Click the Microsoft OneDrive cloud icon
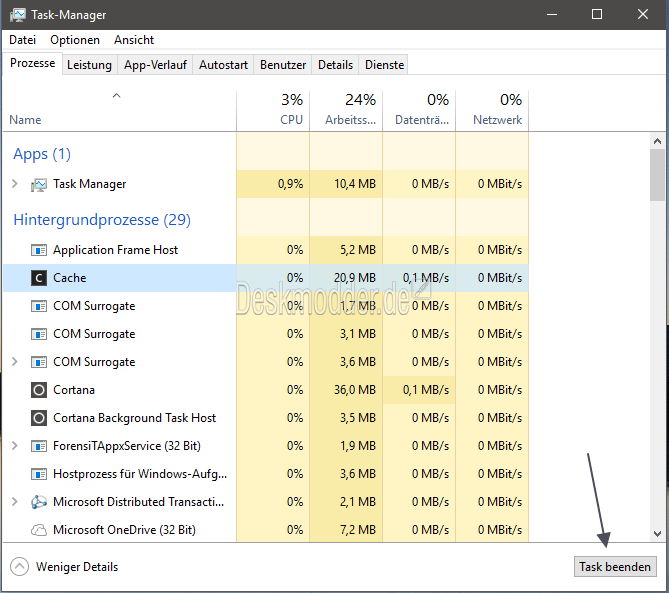Screen dimensions: 669x593 pyautogui.click(x=39, y=530)
